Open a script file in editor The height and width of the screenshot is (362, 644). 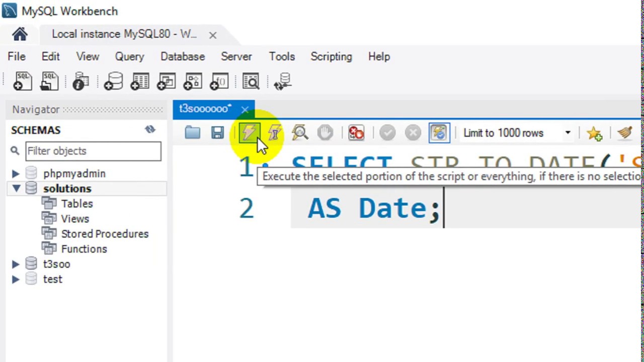click(192, 133)
